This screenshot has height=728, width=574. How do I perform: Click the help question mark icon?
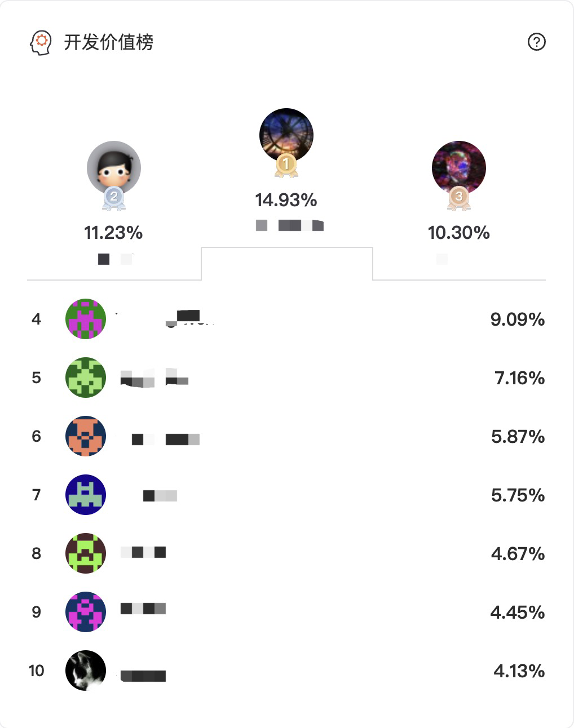coord(536,42)
